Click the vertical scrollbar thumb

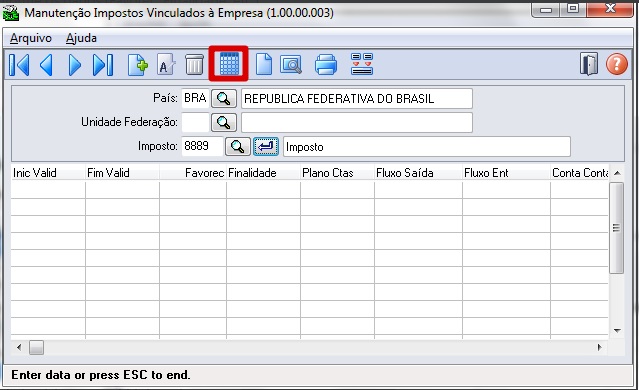617,228
